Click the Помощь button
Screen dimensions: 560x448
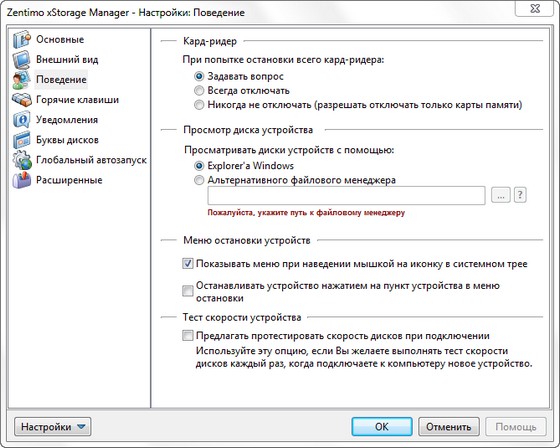click(516, 427)
